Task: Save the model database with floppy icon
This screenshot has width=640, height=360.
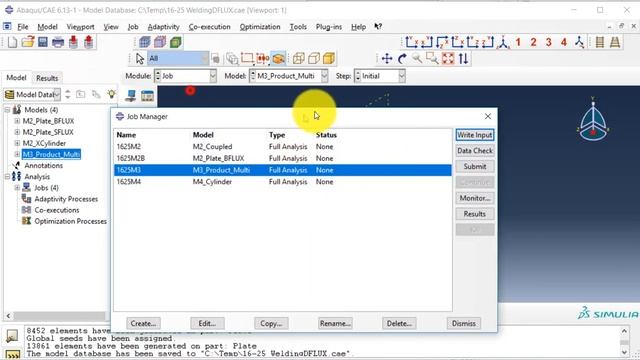Action: click(x=43, y=42)
